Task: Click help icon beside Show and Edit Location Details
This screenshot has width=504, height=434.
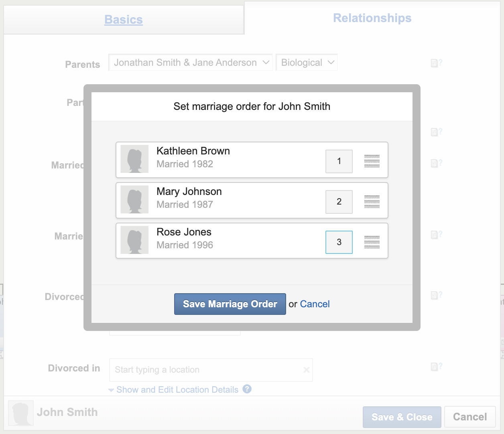Action: tap(247, 389)
